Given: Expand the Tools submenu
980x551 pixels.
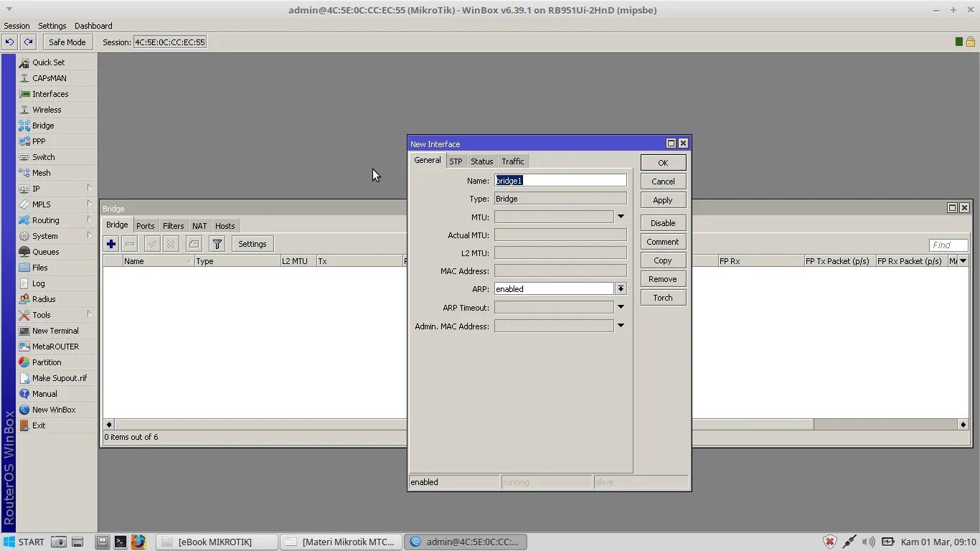Looking at the screenshot, I should 89,314.
